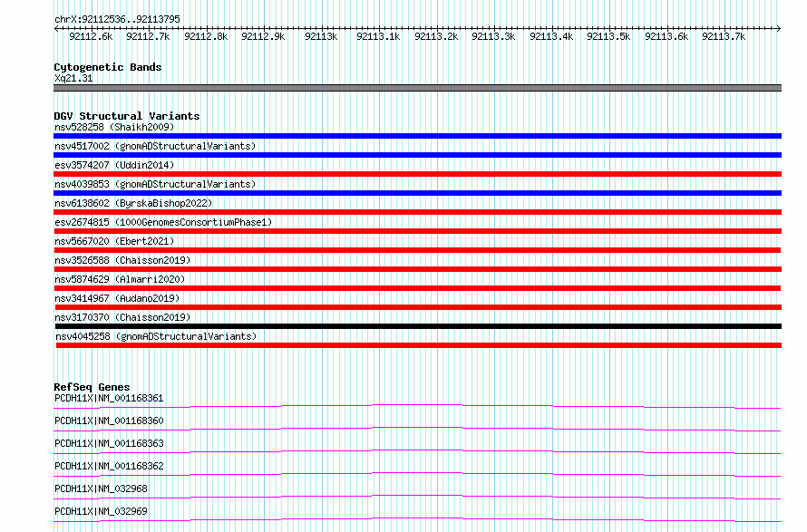Open variant nsv4517002 gnomAD label
Image resolution: width=807 pixels, height=532 pixels.
pos(155,146)
